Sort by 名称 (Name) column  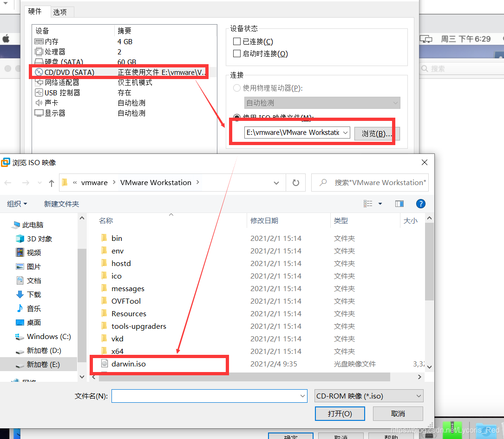click(x=106, y=221)
